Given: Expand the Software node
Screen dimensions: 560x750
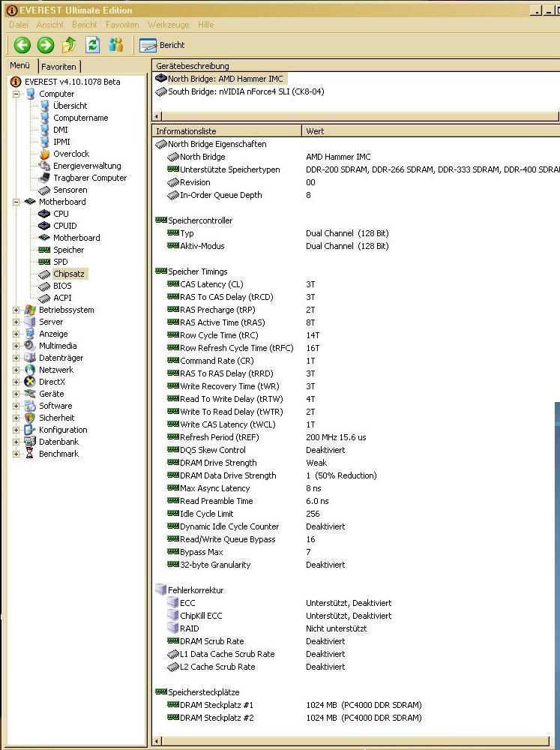Looking at the screenshot, I should point(16,406).
